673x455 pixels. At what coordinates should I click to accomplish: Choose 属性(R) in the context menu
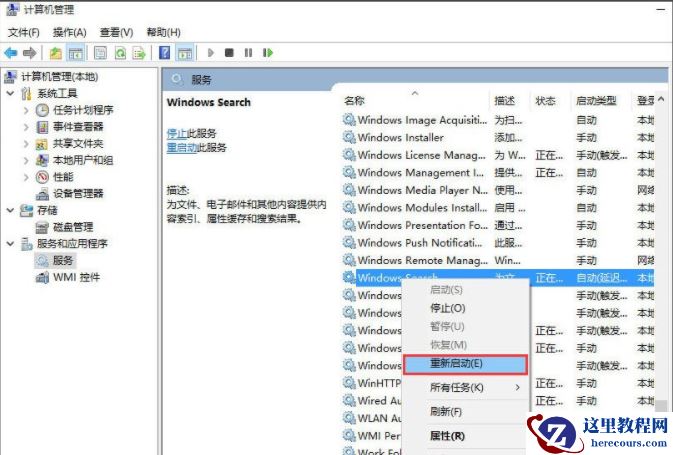point(465,436)
